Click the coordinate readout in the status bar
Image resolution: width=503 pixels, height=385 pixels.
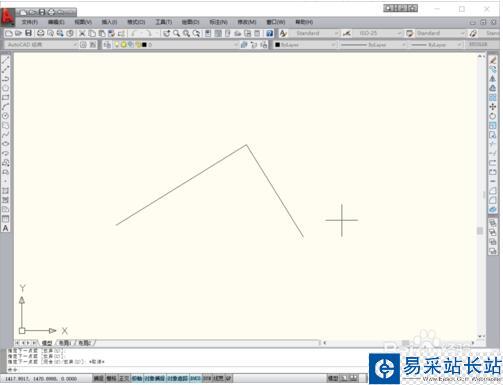41,379
